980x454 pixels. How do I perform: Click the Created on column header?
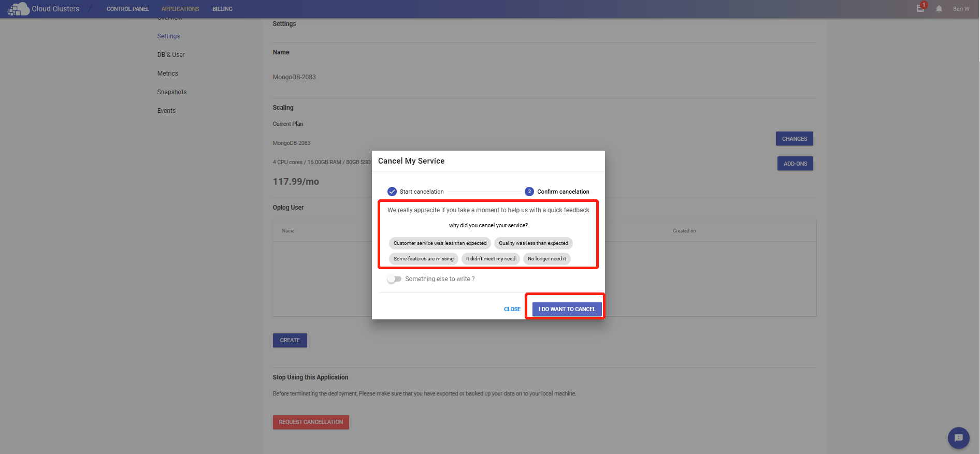[684, 231]
